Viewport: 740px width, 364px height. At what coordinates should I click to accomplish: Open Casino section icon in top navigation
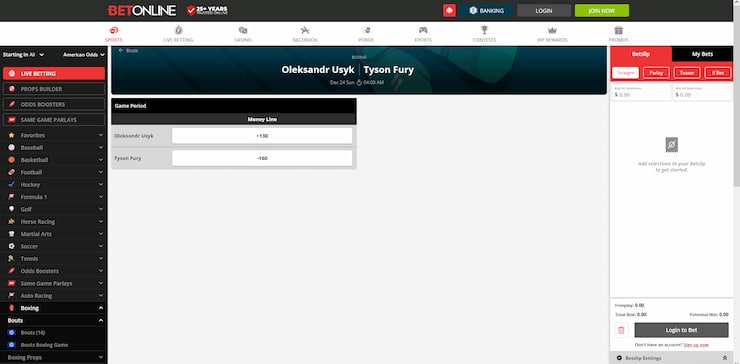243,30
